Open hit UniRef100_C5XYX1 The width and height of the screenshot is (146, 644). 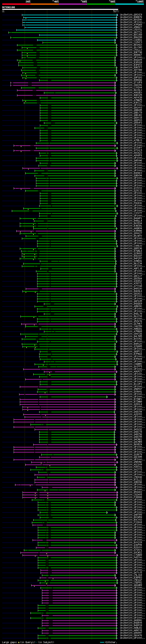[131, 30]
